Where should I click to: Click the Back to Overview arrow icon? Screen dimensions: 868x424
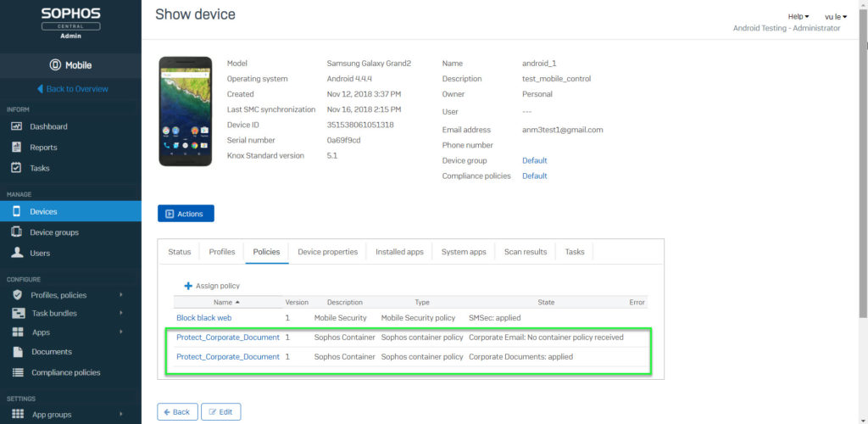(40, 89)
